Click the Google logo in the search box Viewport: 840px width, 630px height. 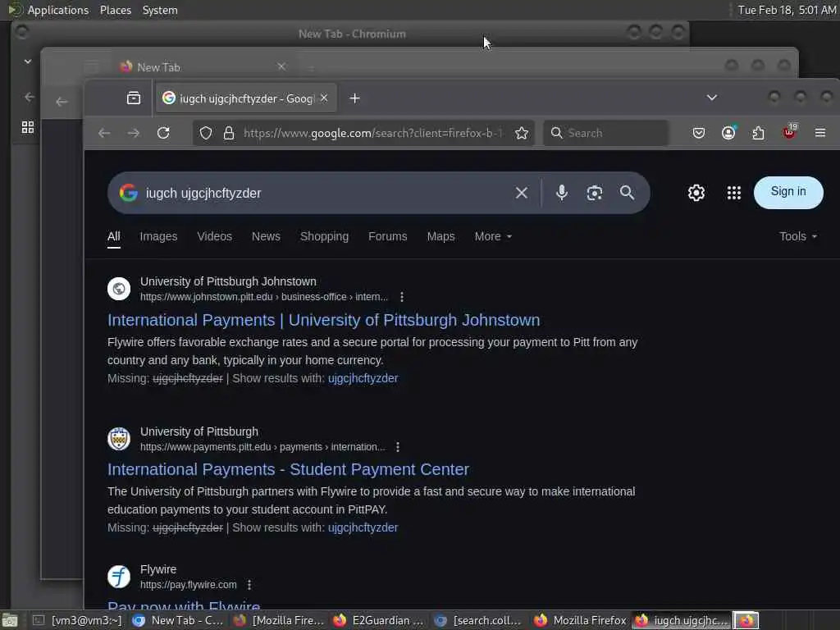coord(129,193)
